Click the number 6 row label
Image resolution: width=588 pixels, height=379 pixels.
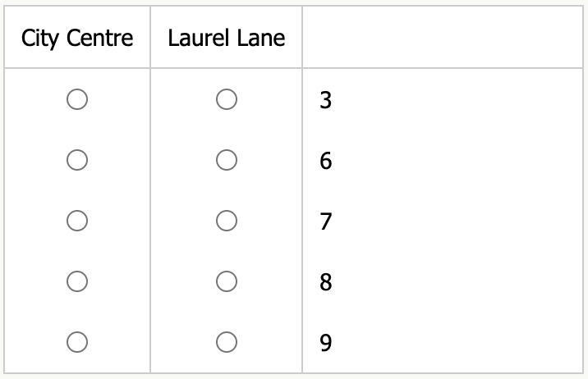(x=326, y=162)
